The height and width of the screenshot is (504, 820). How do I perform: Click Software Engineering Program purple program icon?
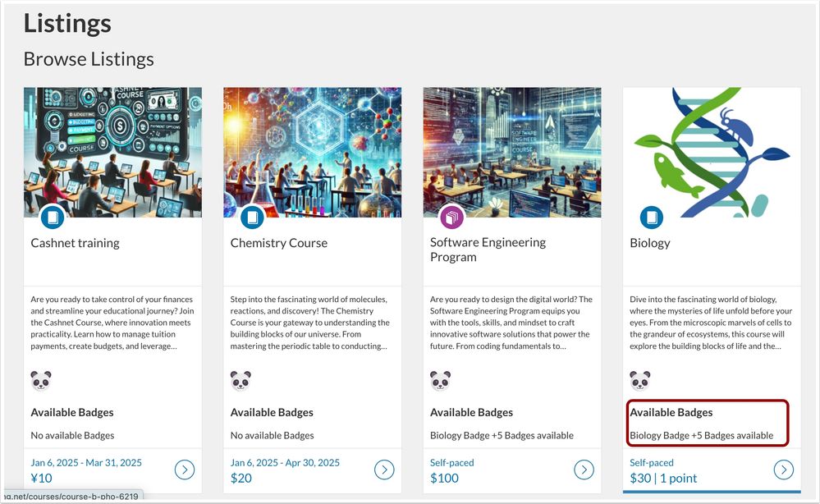coord(452,218)
